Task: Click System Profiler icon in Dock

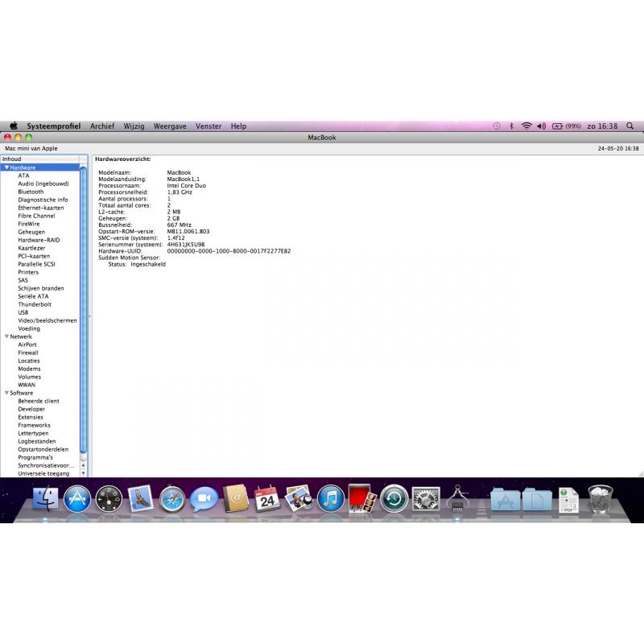Action: tap(457, 498)
